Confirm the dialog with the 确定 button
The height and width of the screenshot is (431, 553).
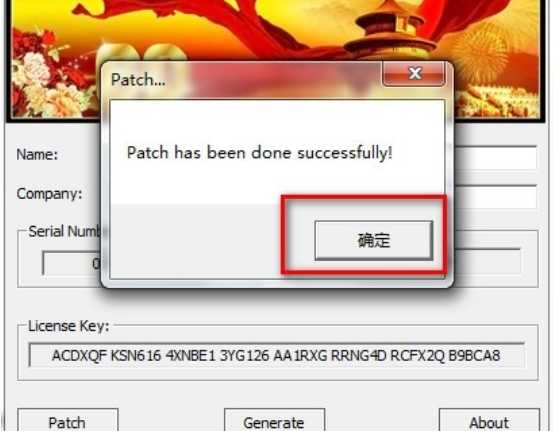click(x=374, y=241)
